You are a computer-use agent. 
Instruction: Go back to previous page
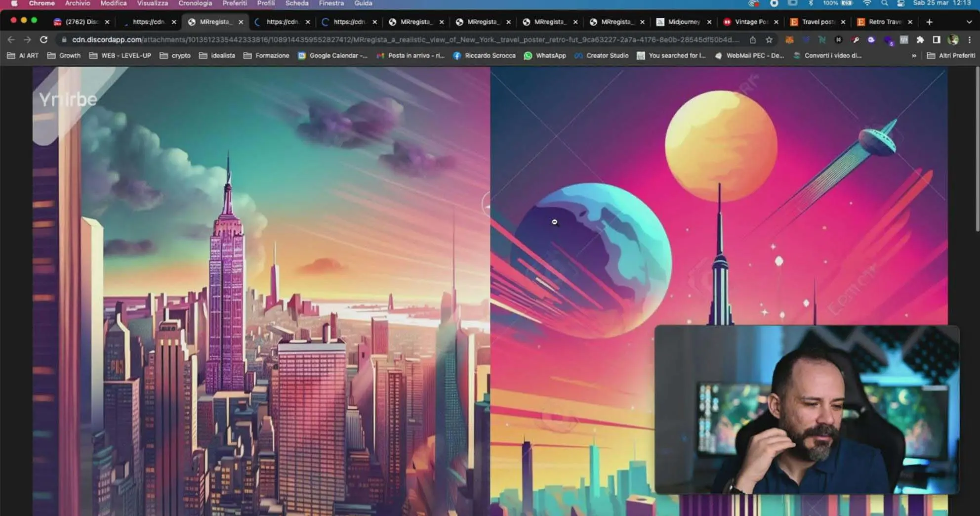click(11, 40)
